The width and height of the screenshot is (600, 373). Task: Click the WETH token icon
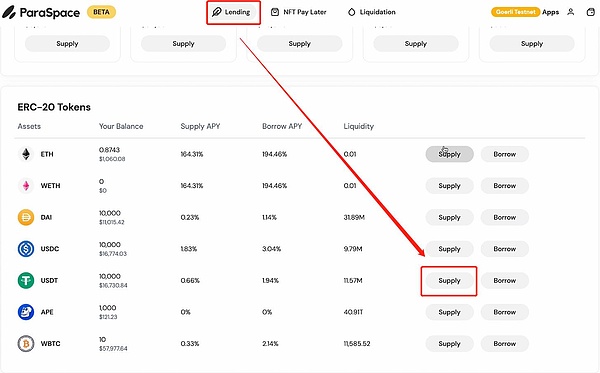pyautogui.click(x=26, y=186)
